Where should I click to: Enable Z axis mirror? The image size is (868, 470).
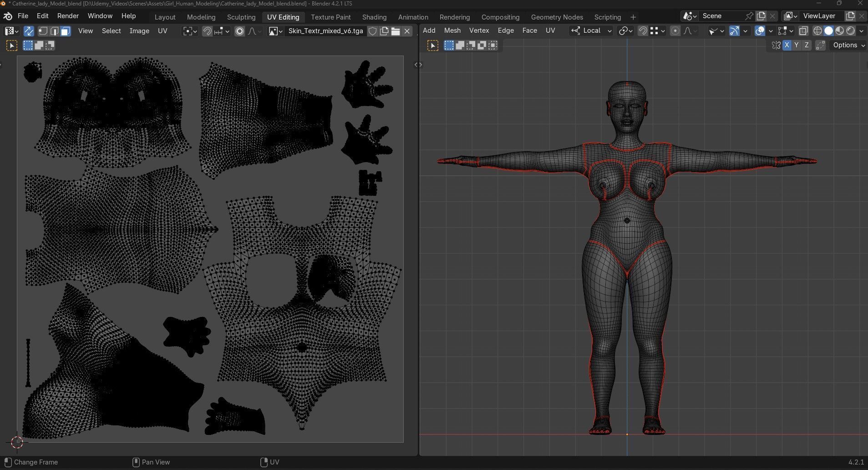pyautogui.click(x=807, y=45)
